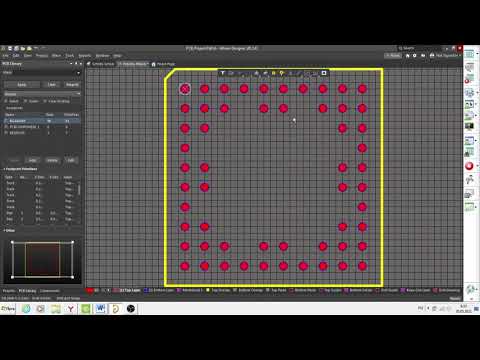The image size is (480, 360).
Task: Open the Help menu
Action: [x=117, y=56]
